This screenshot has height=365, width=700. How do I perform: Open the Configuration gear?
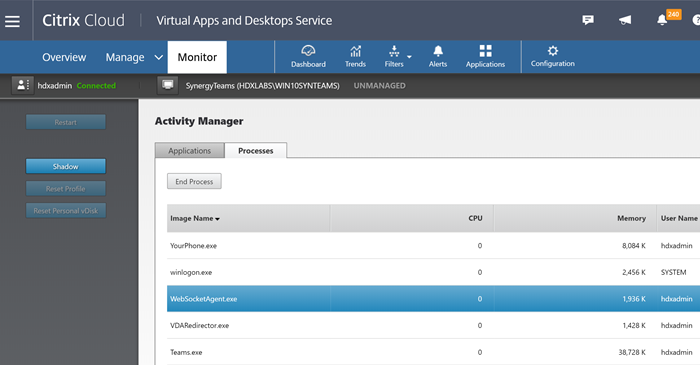pyautogui.click(x=553, y=57)
